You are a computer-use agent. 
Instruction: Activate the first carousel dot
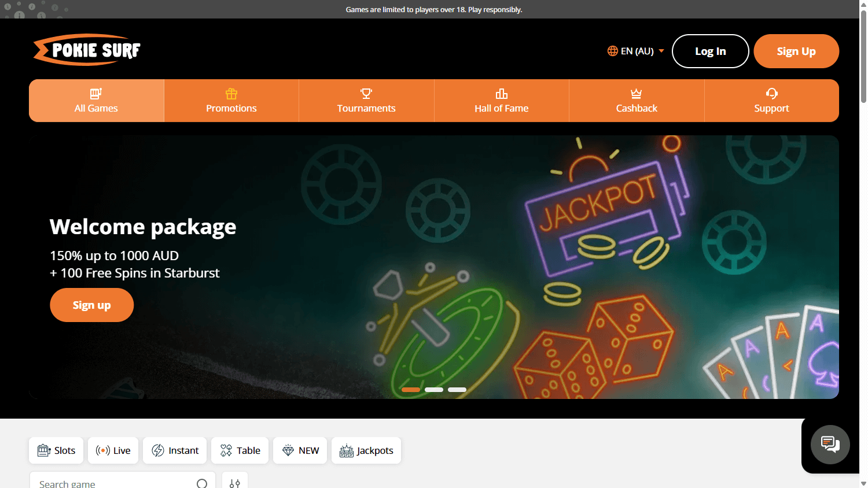click(411, 390)
